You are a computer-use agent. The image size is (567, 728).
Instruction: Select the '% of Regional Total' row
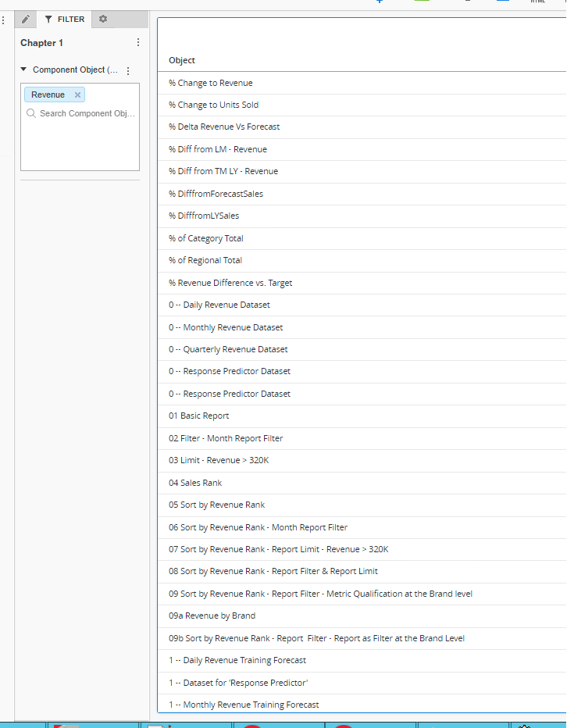click(x=205, y=260)
